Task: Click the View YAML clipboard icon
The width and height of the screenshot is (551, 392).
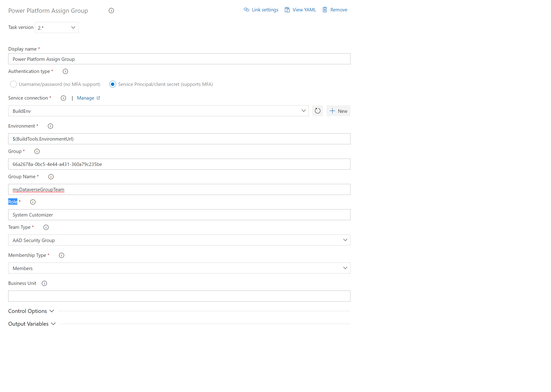Action: pos(287,10)
